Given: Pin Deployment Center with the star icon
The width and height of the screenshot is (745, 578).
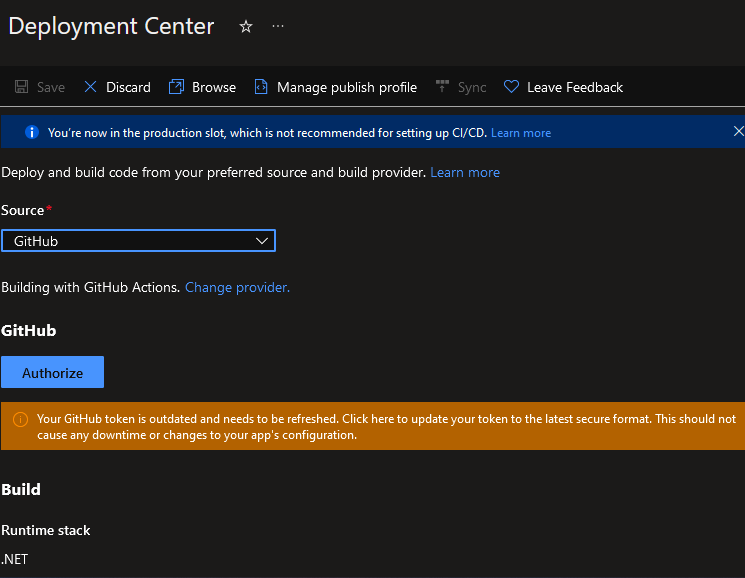Looking at the screenshot, I should point(246,27).
